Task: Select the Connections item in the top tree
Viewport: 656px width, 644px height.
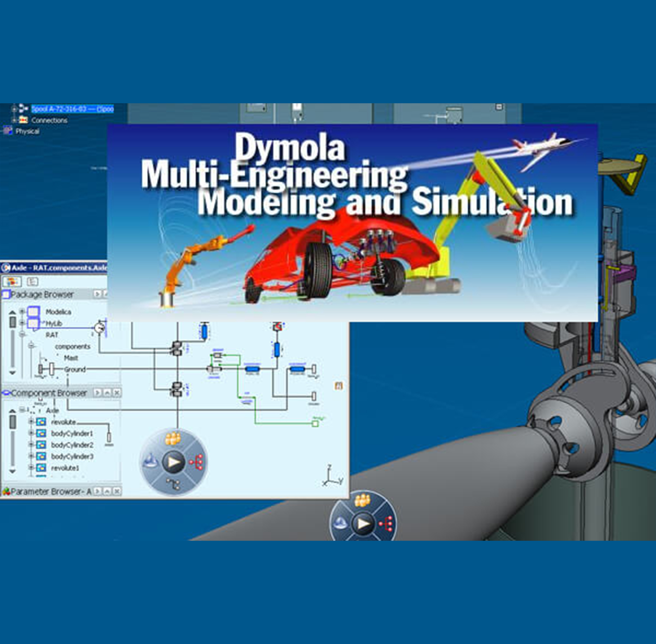Action: 49,120
